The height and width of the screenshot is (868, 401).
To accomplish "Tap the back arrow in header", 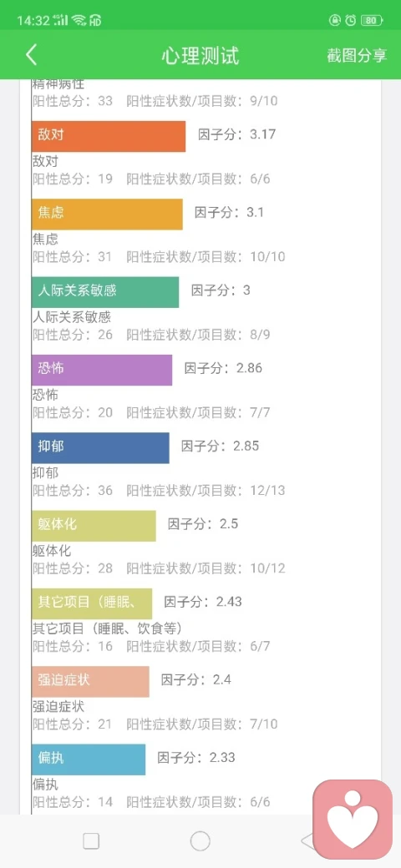I will coord(32,55).
